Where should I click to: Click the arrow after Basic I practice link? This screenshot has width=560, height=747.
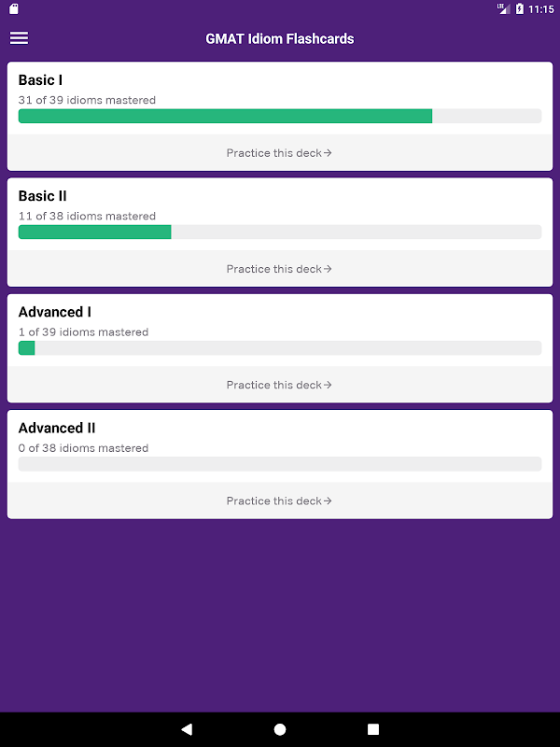point(328,153)
